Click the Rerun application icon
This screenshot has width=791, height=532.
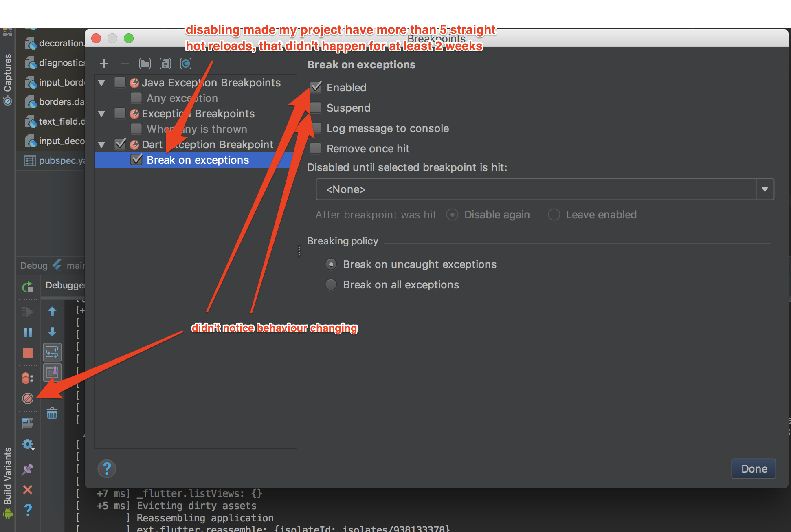[x=28, y=287]
